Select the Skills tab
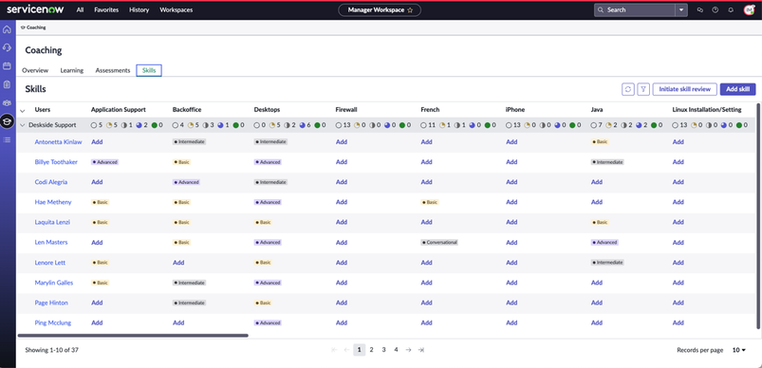Viewport: 762px width, 368px height. click(x=149, y=70)
